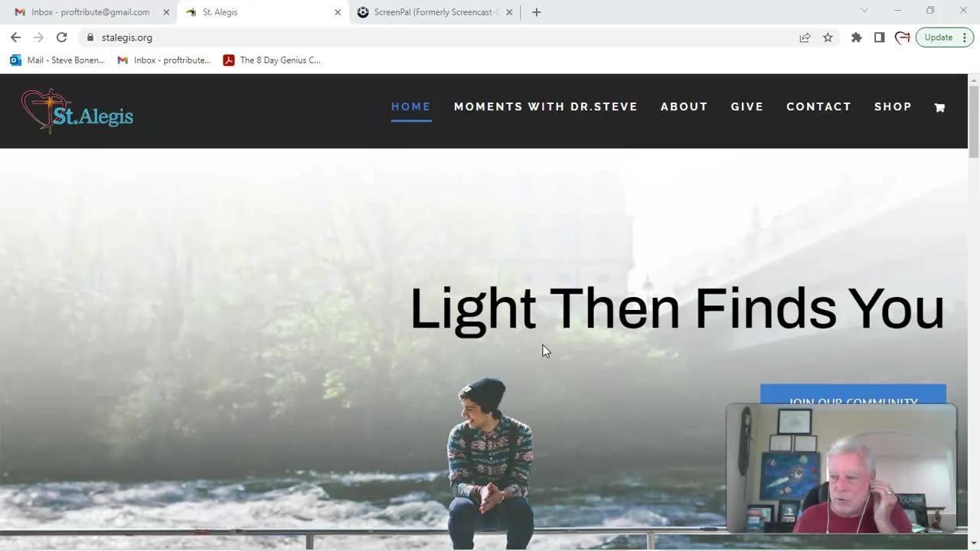Click the St. Alegis logo
The width and height of the screenshot is (980, 551).
point(77,111)
